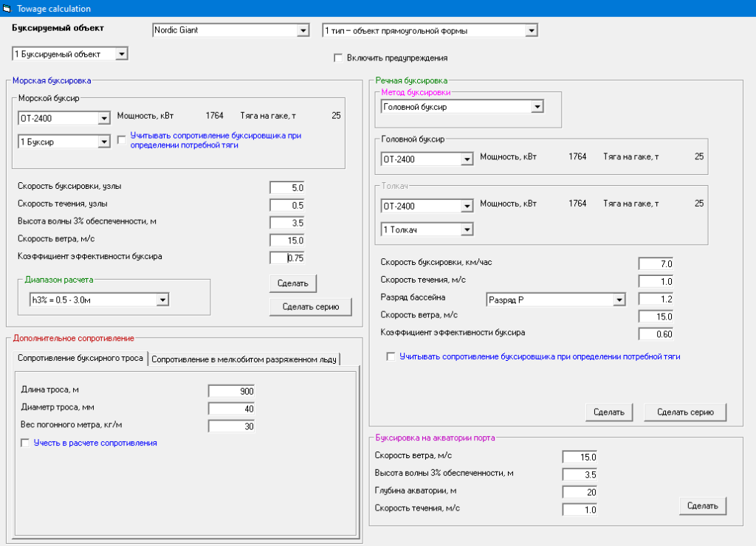Click basin class value field showing 1.2
Image resolution: width=756 pixels, height=546 pixels.
click(656, 299)
